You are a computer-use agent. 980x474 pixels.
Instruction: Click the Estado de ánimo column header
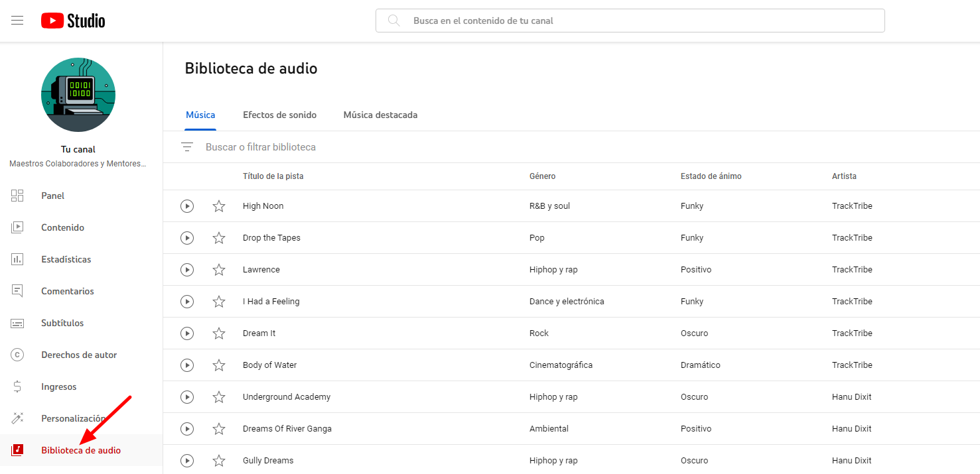(x=711, y=176)
